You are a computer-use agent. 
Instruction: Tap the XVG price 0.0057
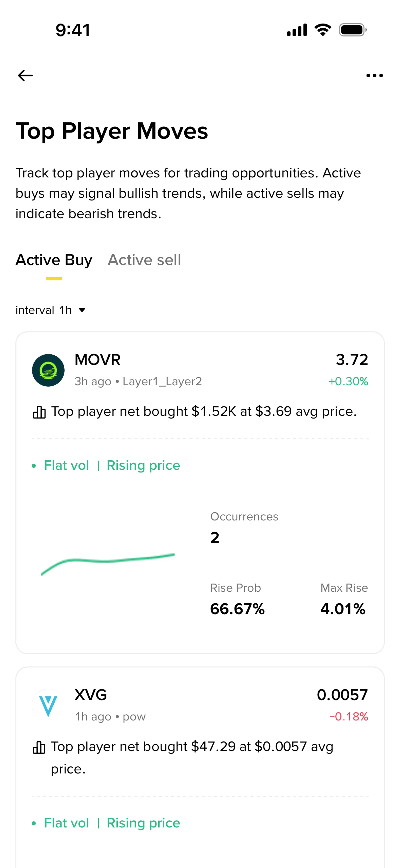tap(342, 695)
